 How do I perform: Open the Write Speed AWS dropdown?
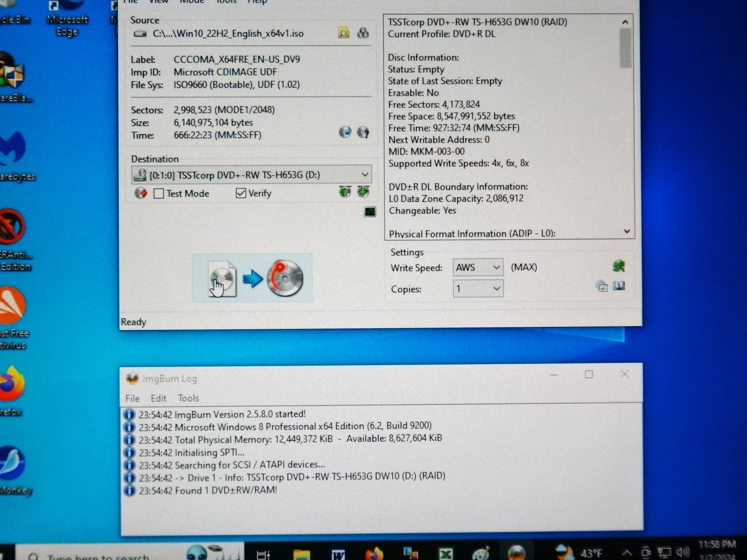pyautogui.click(x=478, y=267)
